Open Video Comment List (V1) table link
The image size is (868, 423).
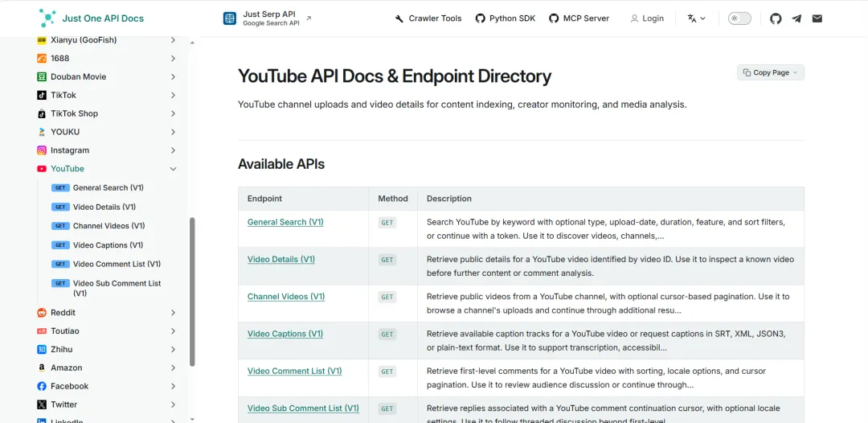coord(294,371)
